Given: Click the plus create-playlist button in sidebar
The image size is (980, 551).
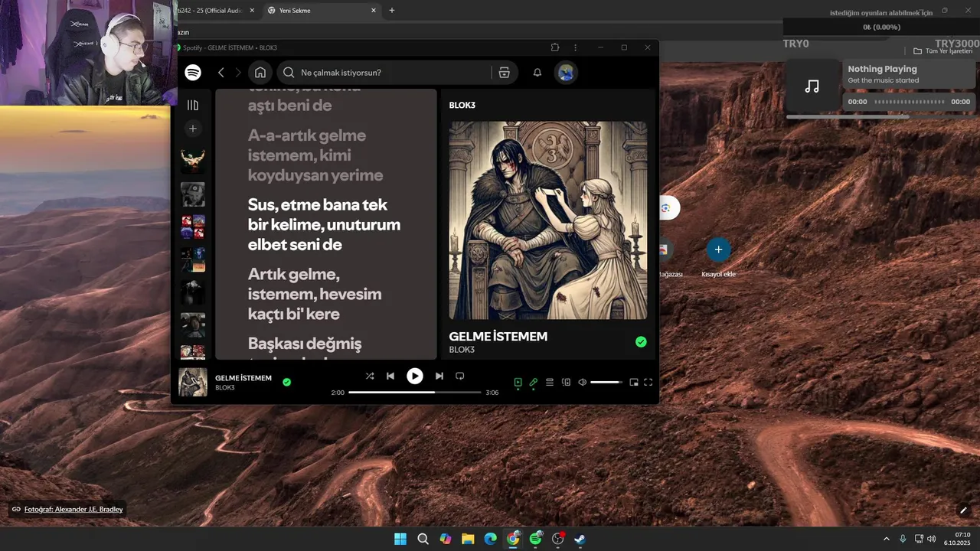Looking at the screenshot, I should [193, 129].
